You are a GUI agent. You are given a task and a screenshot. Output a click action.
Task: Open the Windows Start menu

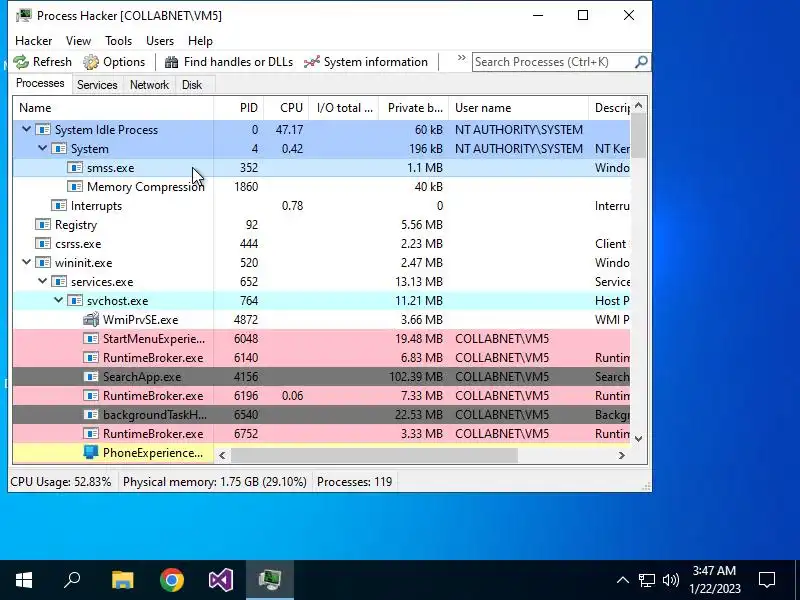tap(24, 580)
